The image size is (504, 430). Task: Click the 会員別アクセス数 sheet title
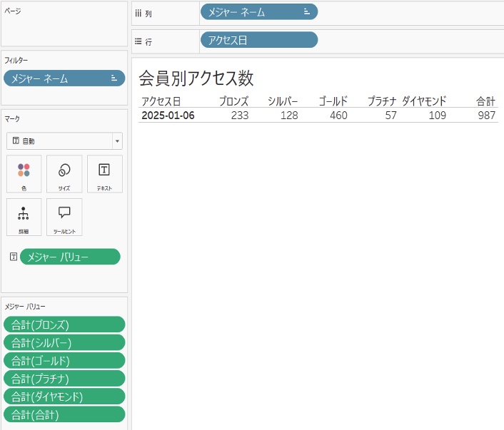(x=196, y=78)
